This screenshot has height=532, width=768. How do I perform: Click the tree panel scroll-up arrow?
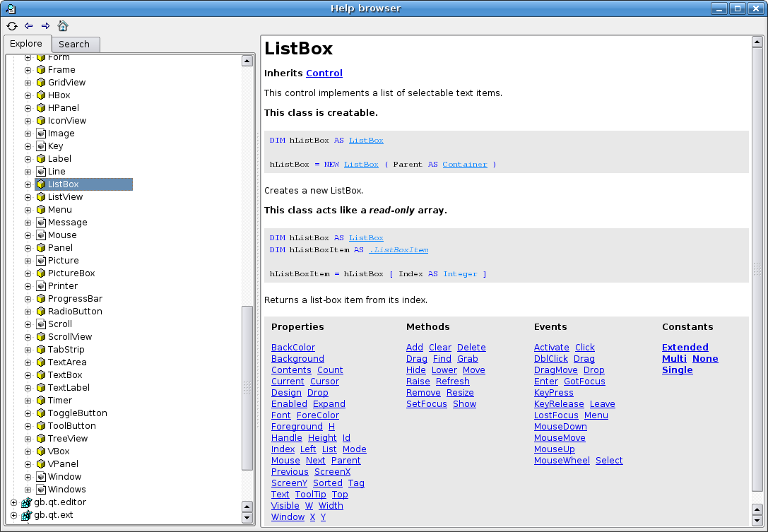(247, 61)
